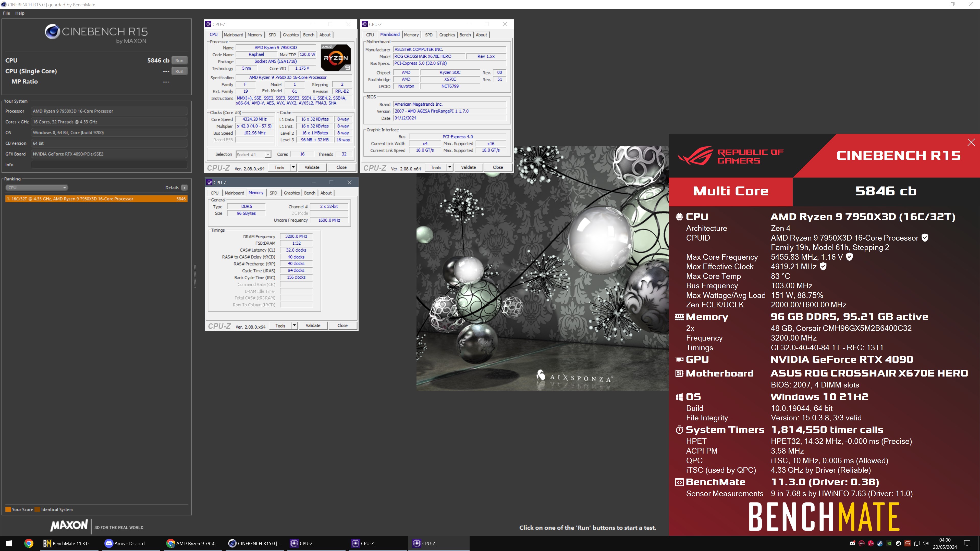Click the red heartbeat monitor tray icon

[871, 543]
